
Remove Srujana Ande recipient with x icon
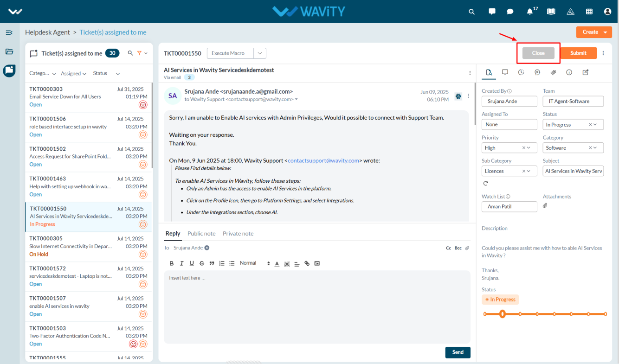click(207, 248)
